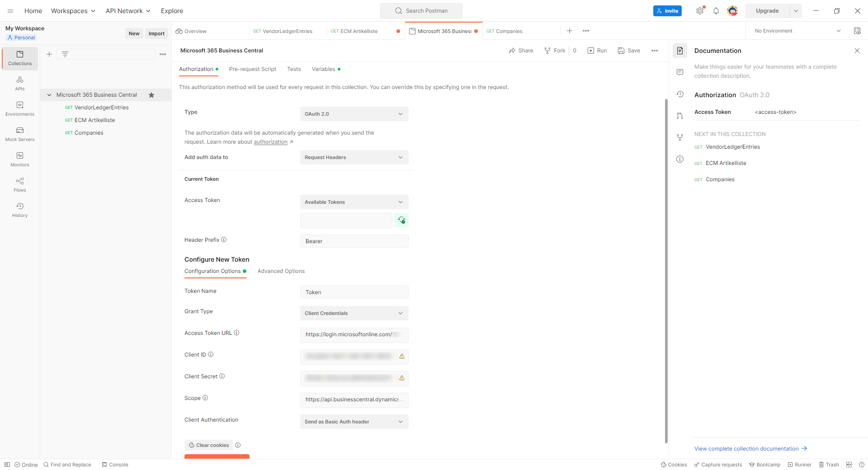Viewport: 868px width, 470px height.
Task: Open the Monitors sidebar panel
Action: coord(20,160)
